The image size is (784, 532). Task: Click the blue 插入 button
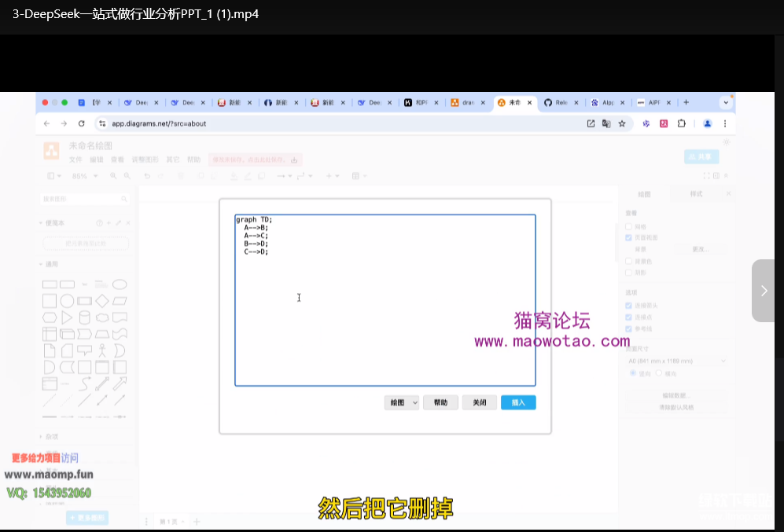(518, 402)
